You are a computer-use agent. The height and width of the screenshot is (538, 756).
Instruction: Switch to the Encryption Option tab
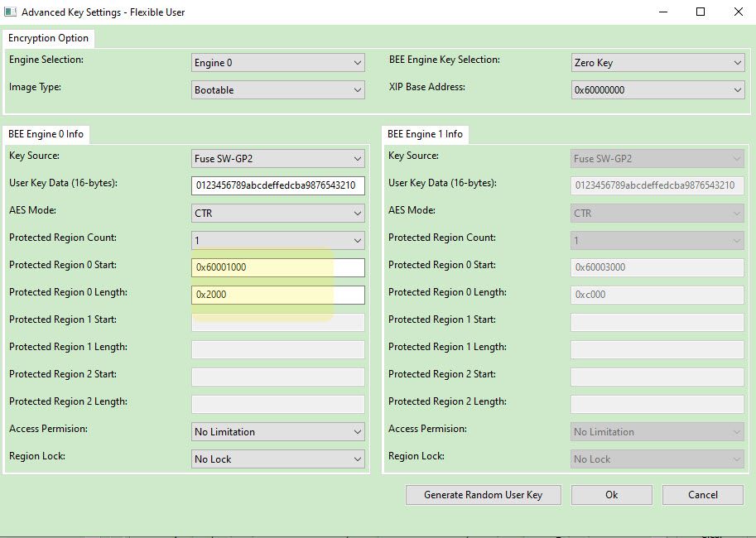coord(48,39)
